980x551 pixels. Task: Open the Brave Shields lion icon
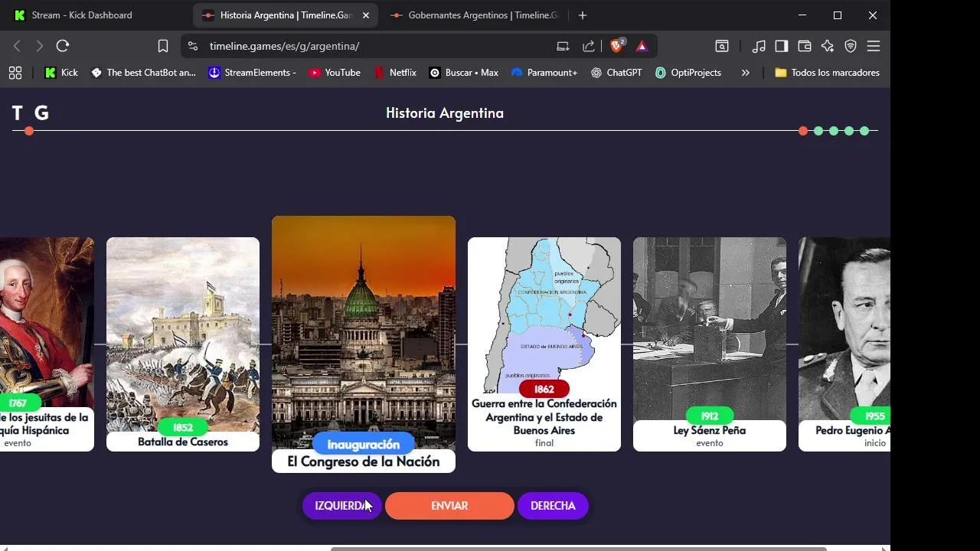[617, 46]
